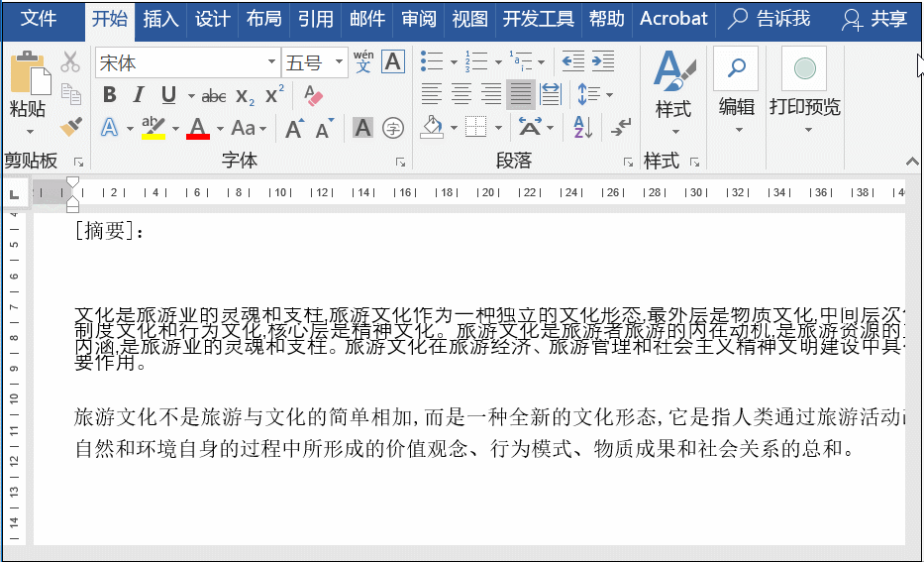This screenshot has width=924, height=562.
Task: Toggle underline formatting
Action: [168, 95]
